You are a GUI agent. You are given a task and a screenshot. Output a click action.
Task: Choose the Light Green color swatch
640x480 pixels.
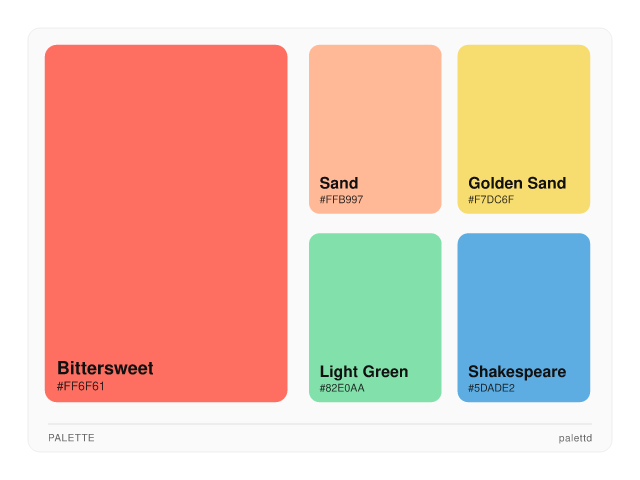point(375,295)
